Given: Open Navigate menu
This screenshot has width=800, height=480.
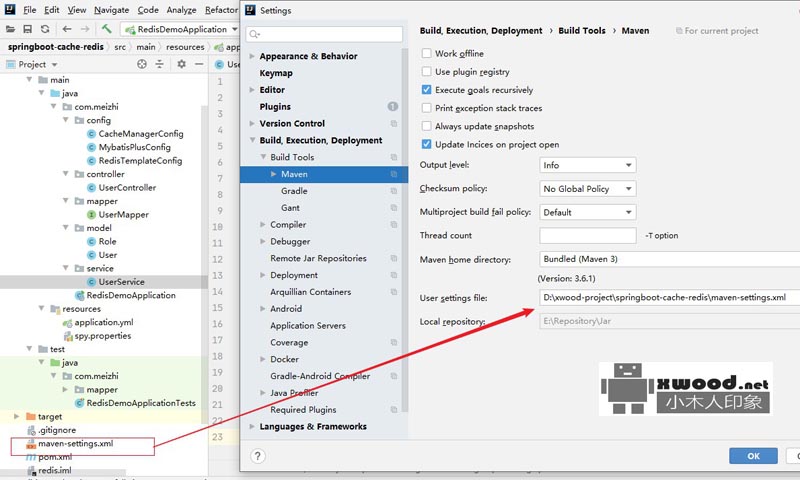Looking at the screenshot, I should tap(111, 10).
